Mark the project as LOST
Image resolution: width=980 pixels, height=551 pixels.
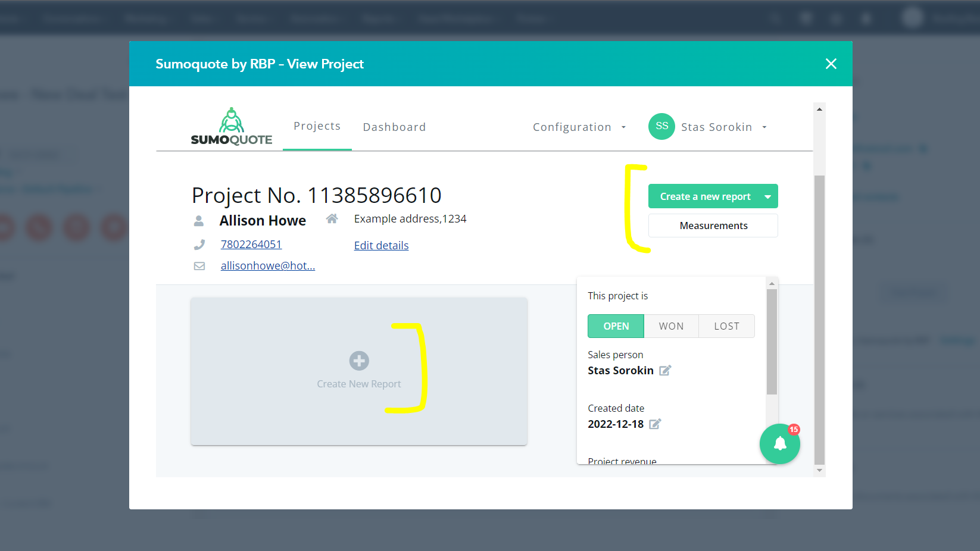(x=726, y=326)
